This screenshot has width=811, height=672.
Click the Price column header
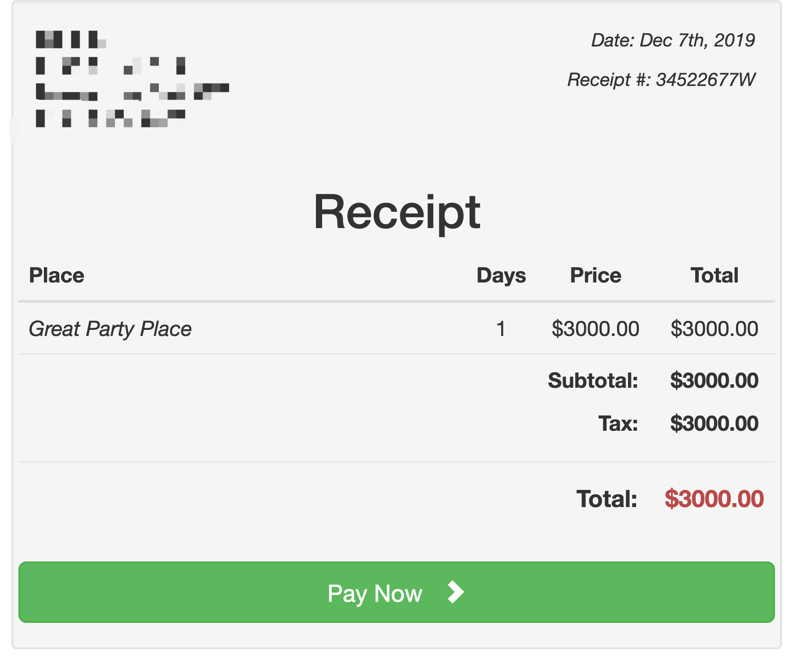[596, 275]
